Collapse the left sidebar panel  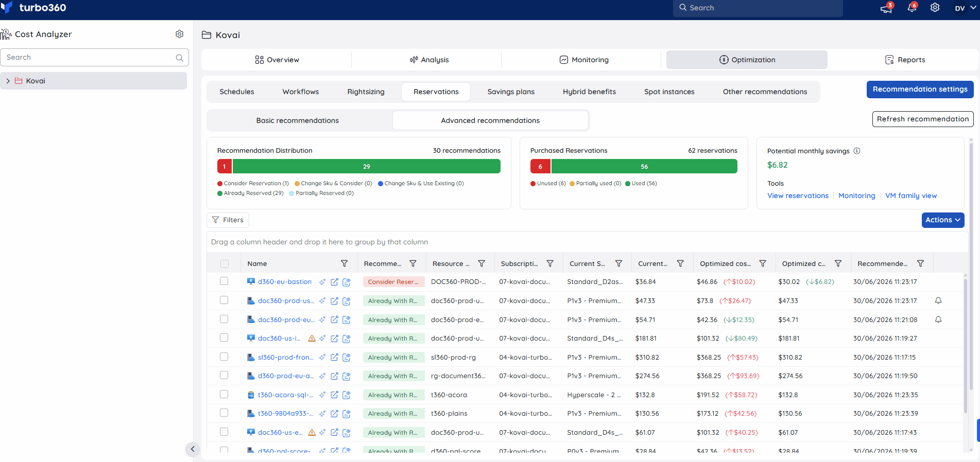point(192,449)
